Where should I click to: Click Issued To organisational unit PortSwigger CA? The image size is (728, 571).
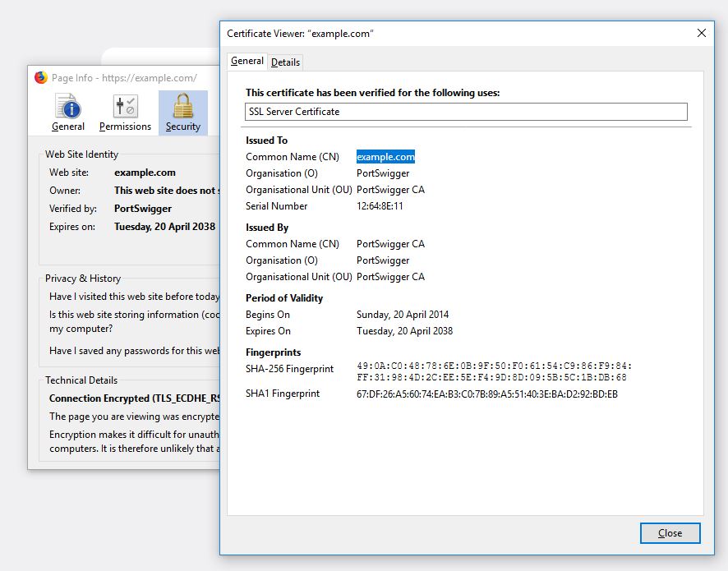pyautogui.click(x=390, y=190)
